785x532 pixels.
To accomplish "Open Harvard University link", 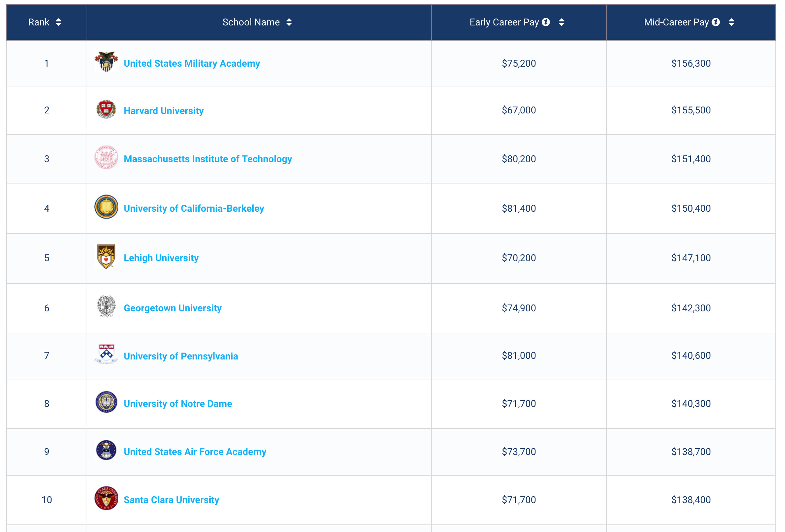I will (x=164, y=111).
